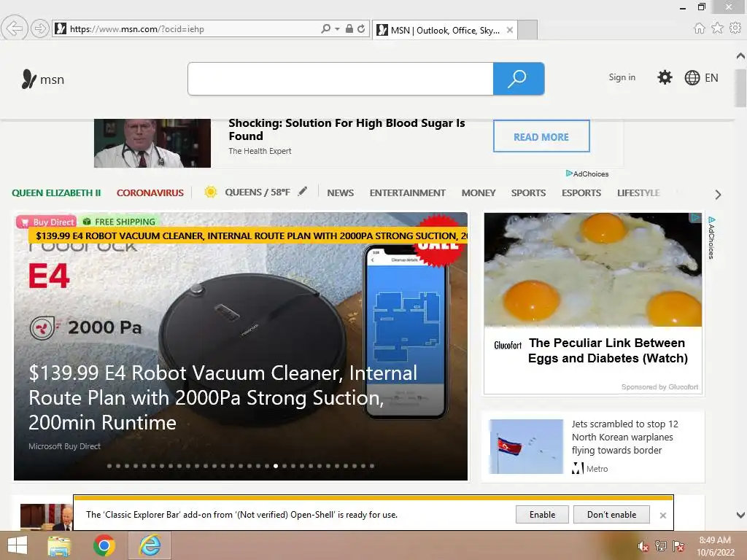Click the ad info triangle on the eggs image

coord(695,217)
